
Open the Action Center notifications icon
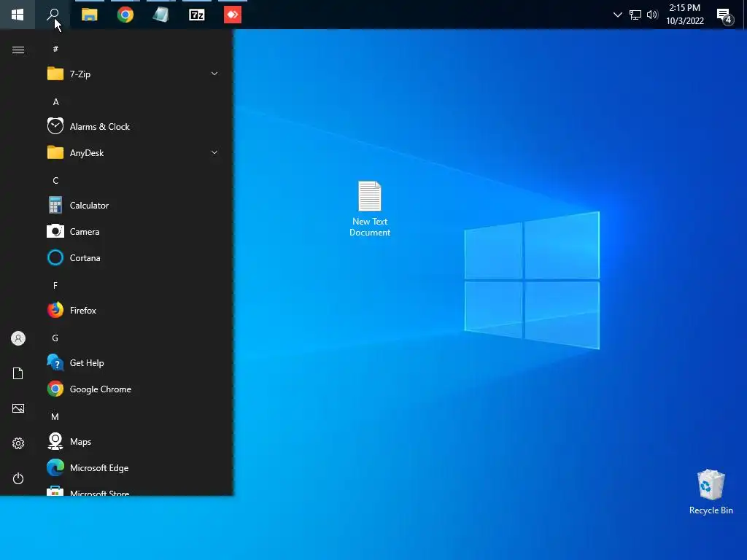click(724, 16)
